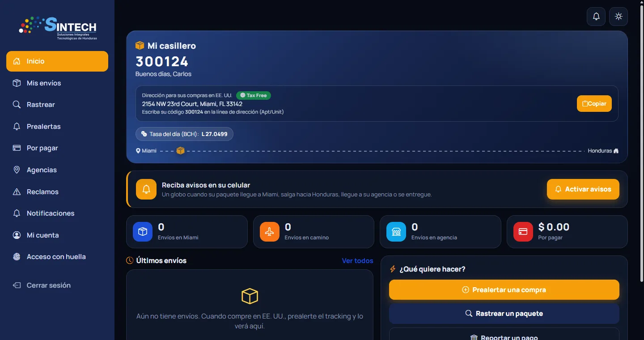Click the package icon beside Mi casillero

click(140, 46)
